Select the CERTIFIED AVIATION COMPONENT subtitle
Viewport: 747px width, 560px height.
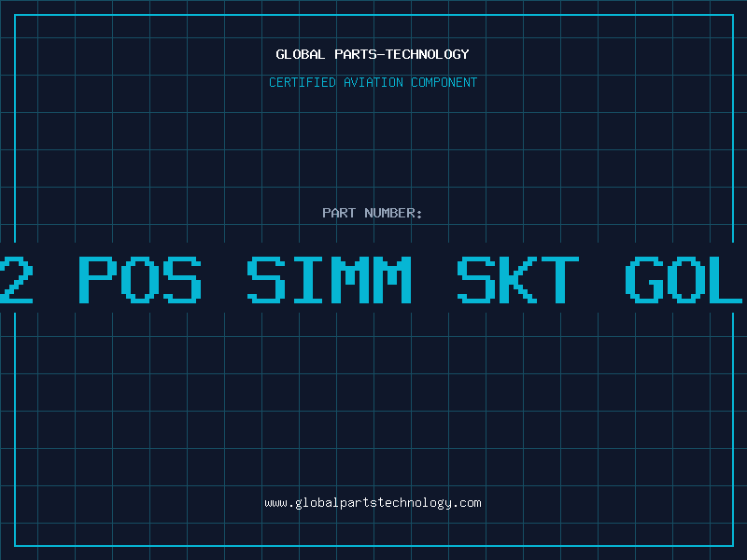pos(373,82)
